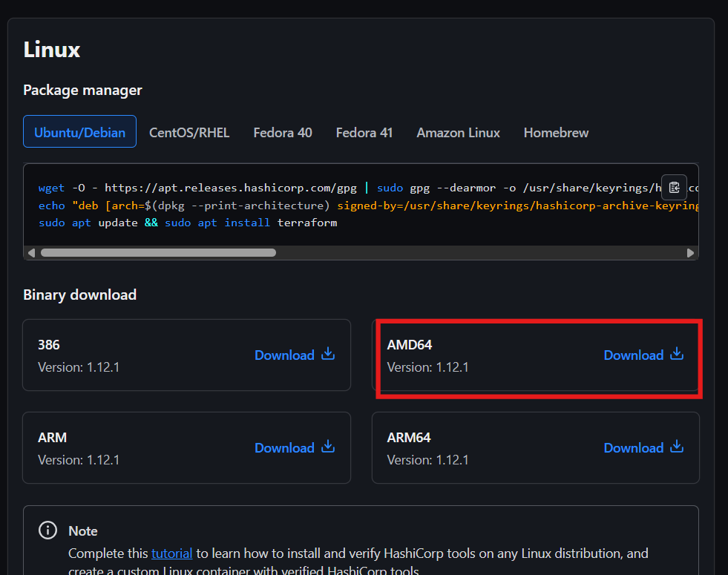
Task: Switch to the CentOS/RHEL tab
Action: (189, 133)
